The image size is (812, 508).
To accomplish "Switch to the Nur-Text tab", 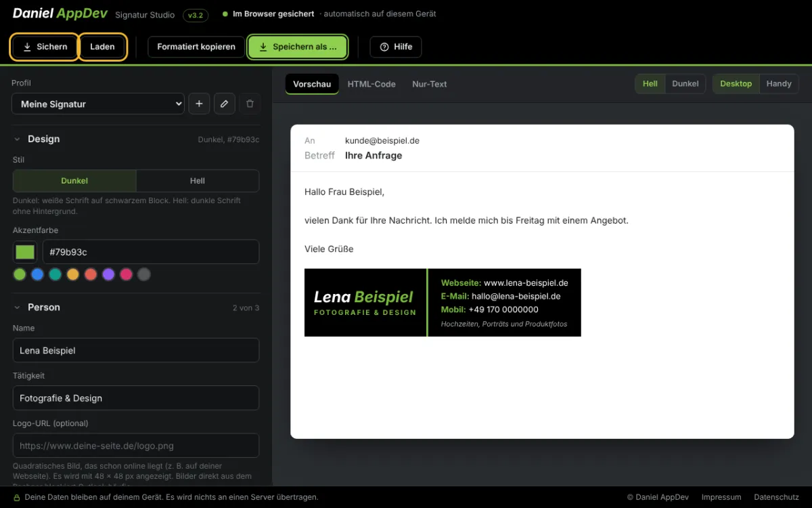I will click(x=430, y=84).
